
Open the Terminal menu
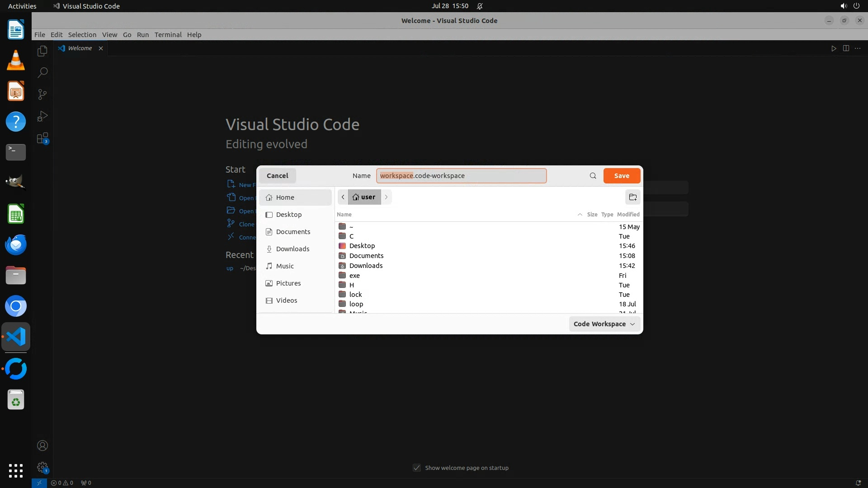[x=168, y=35]
